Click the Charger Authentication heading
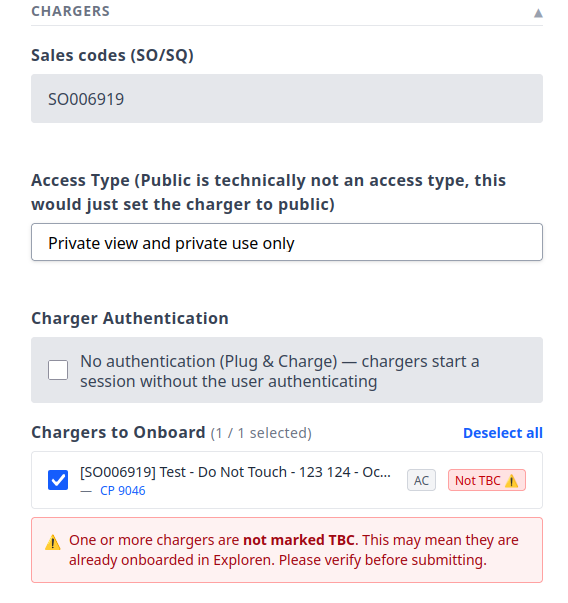Screen dimensions: 568x603 coord(130,318)
